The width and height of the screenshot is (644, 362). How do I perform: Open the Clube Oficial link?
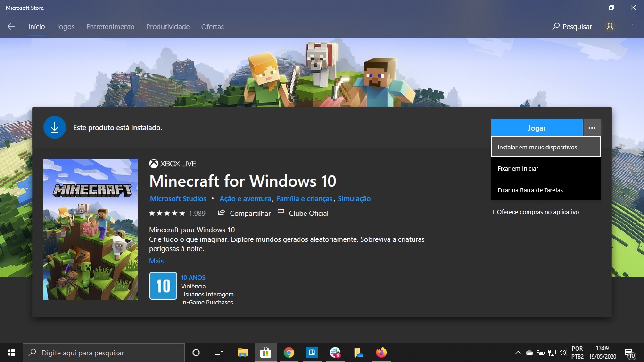[303, 214]
